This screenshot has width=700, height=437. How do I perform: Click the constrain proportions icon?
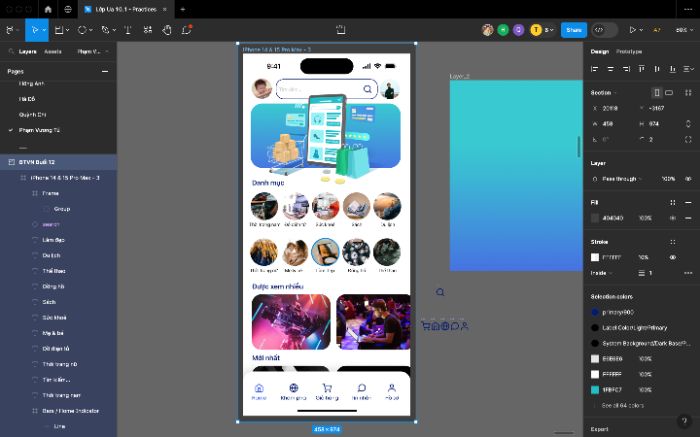688,124
